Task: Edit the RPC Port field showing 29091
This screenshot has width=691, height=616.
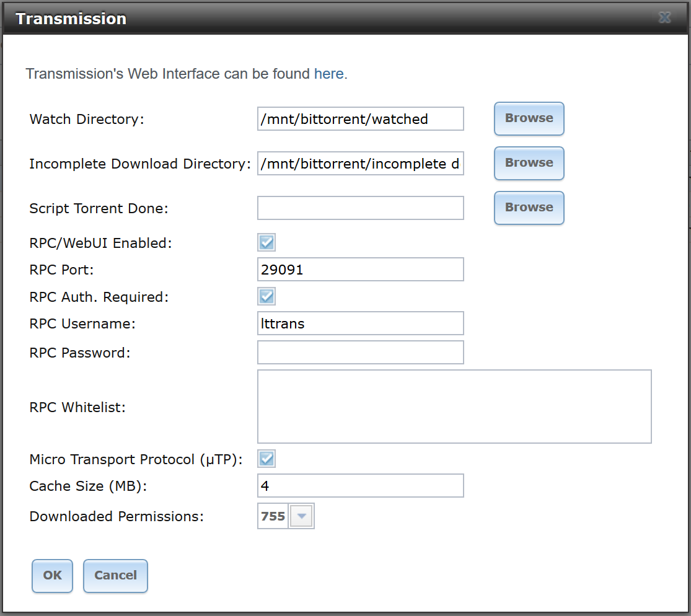Action: tap(361, 269)
